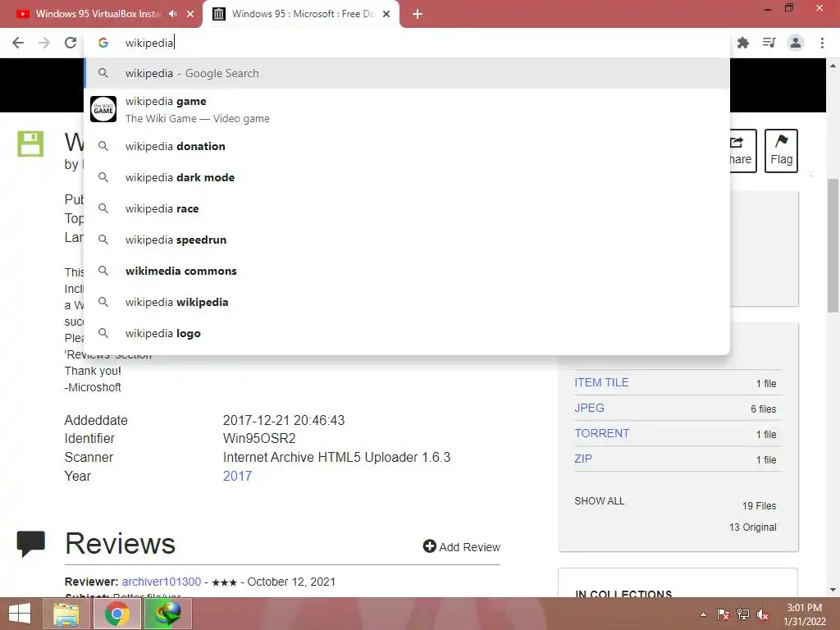
Task: Close the Windows 95 VirtualBox tab
Action: [x=190, y=14]
